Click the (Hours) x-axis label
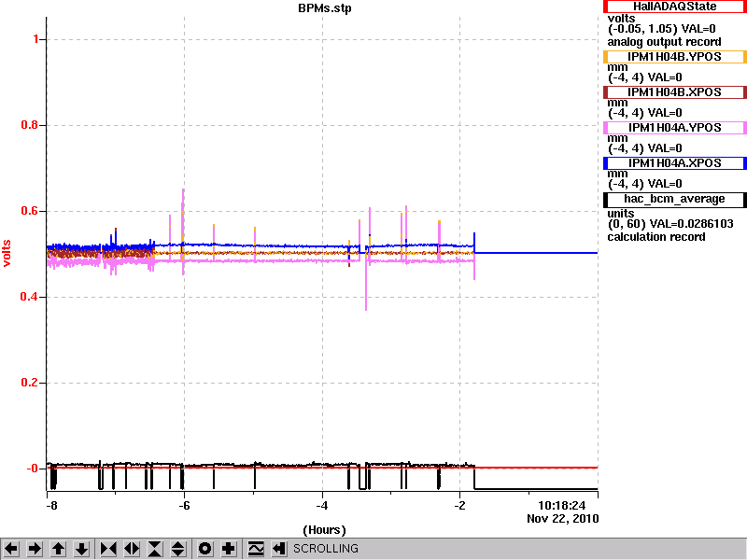This screenshot has height=560, width=747. tap(324, 529)
